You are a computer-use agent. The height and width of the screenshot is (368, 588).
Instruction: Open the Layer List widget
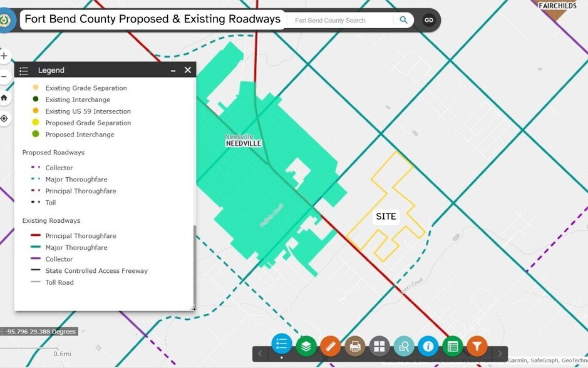point(306,346)
